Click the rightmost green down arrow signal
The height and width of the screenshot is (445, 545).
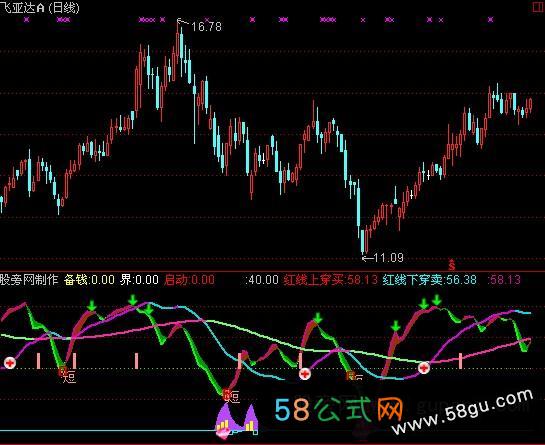(x=437, y=300)
